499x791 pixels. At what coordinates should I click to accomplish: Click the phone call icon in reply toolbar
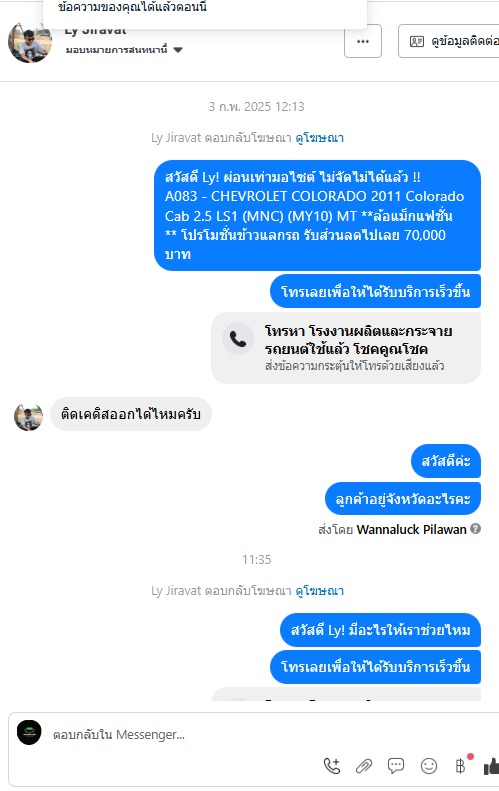pyautogui.click(x=331, y=766)
